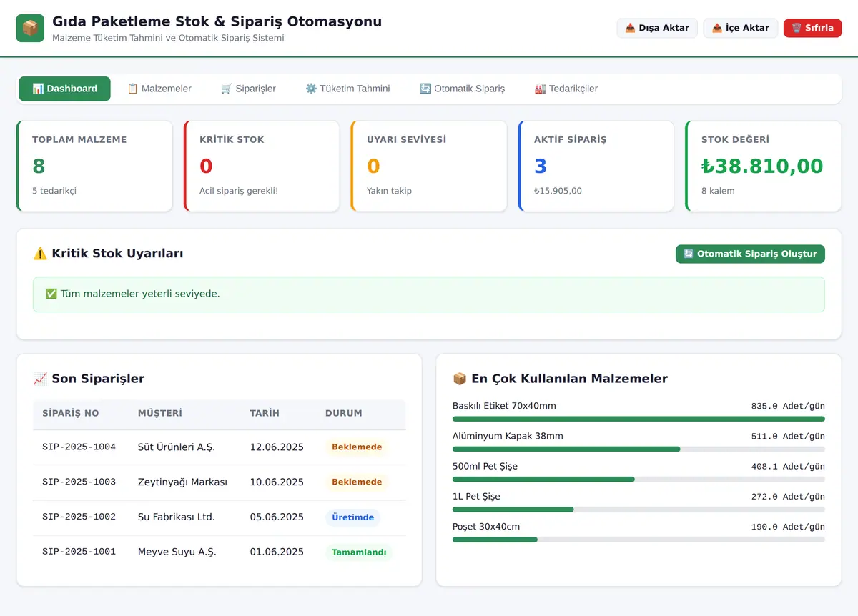Click the green package logo icon
This screenshot has width=858, height=616.
pos(30,28)
